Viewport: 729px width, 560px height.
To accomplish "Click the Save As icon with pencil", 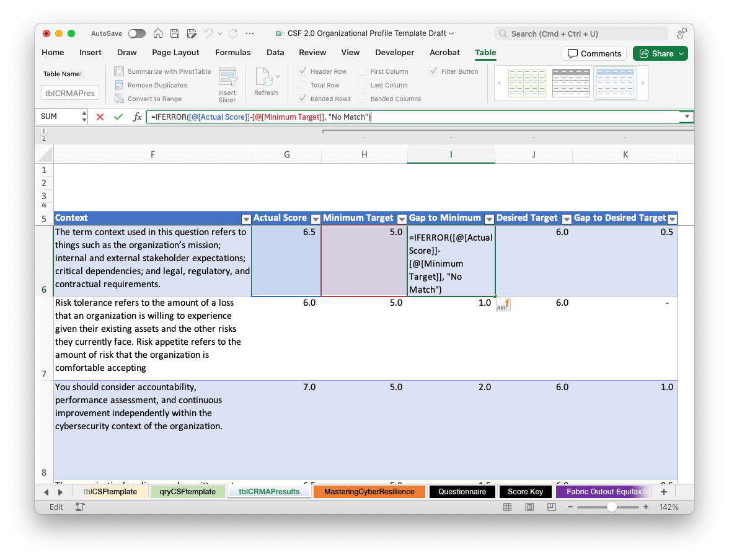I will point(192,33).
